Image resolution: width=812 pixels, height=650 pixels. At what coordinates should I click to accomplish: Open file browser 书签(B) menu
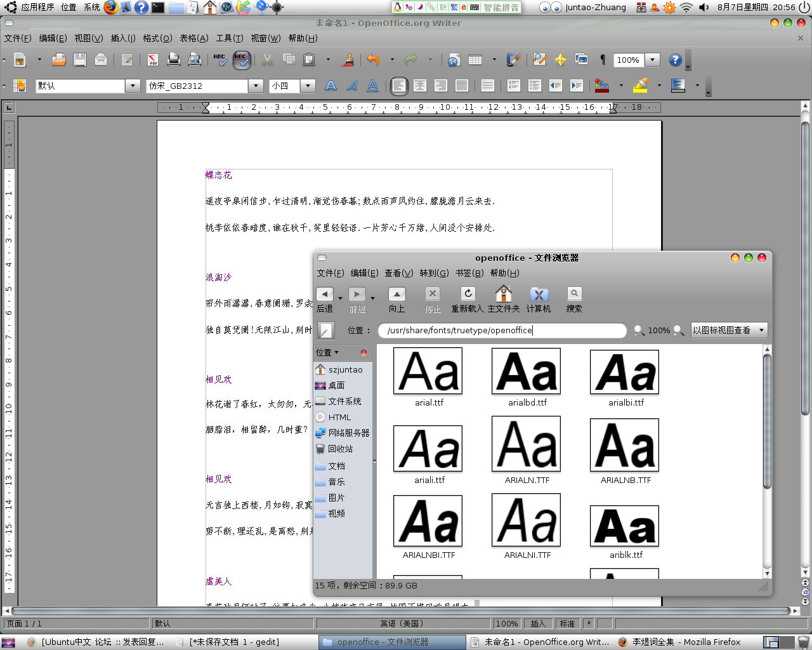pos(469,273)
